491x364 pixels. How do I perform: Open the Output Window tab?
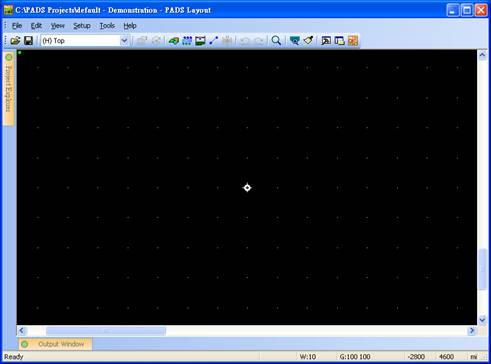(x=55, y=344)
